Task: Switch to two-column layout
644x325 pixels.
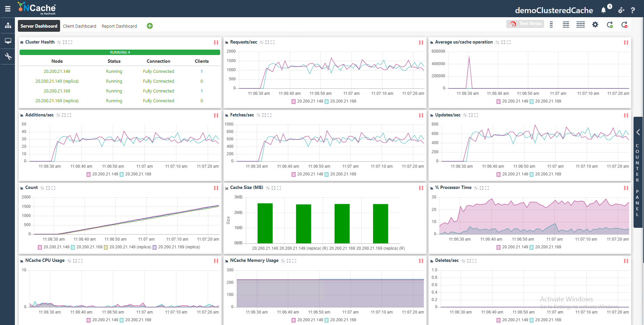Action: tap(566, 25)
